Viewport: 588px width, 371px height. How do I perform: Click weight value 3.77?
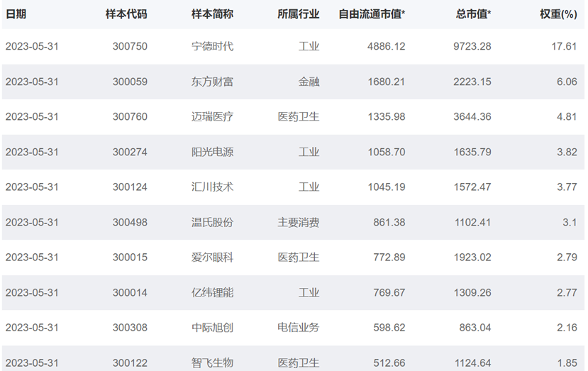[x=567, y=187]
